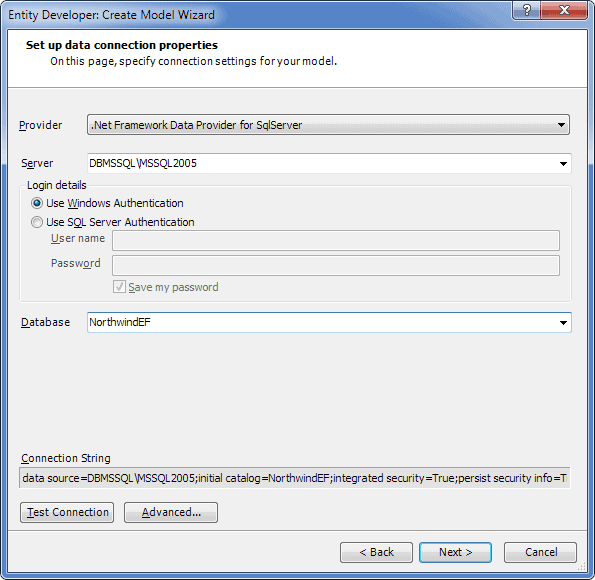Click the Provider combo box text
This screenshot has height=580, width=595.
tap(196, 125)
